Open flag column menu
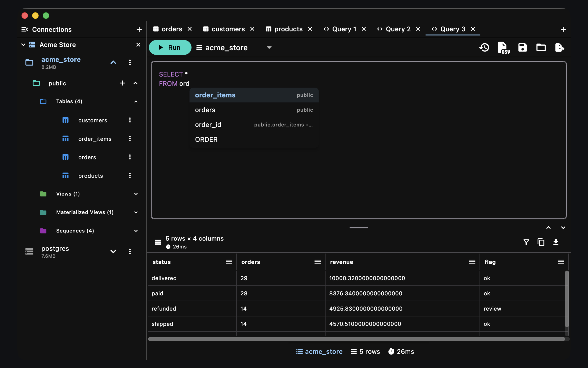The height and width of the screenshot is (368, 588). point(561,262)
